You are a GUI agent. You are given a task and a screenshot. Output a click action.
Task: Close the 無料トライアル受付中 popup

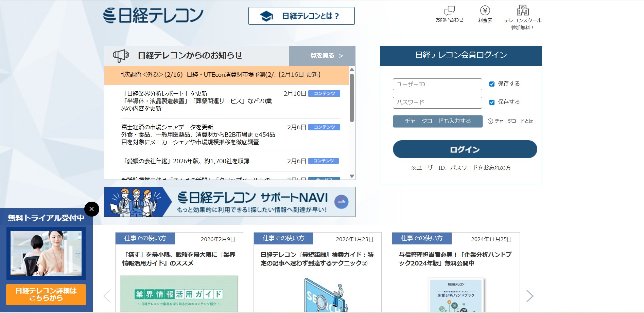[x=91, y=209]
